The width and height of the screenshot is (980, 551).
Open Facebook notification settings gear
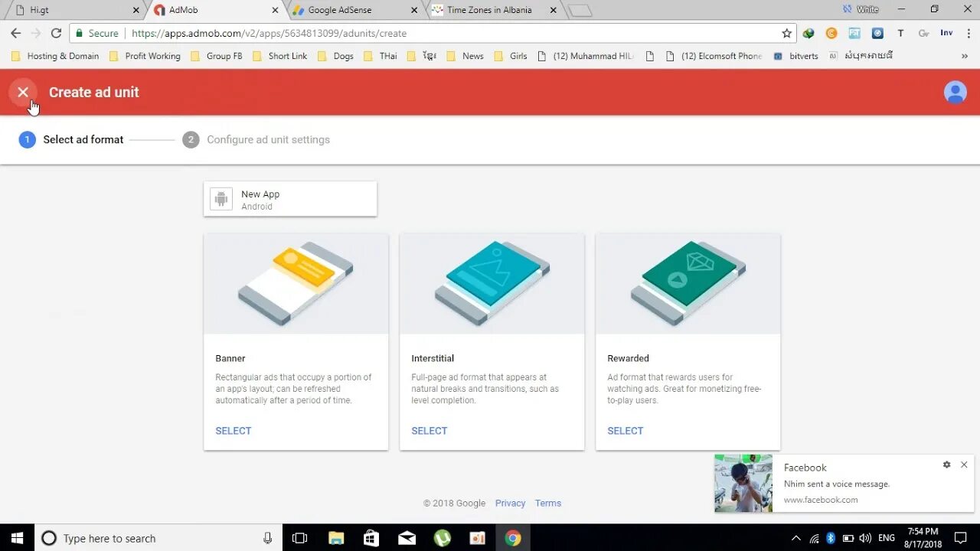pyautogui.click(x=946, y=465)
